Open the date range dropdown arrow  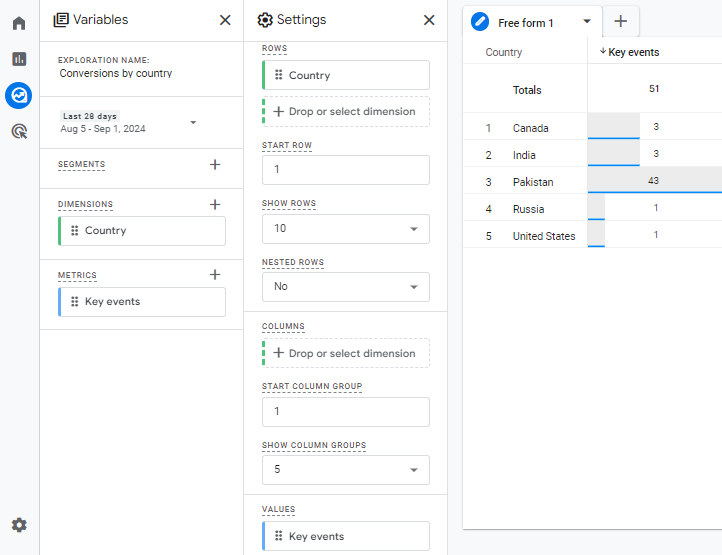click(193, 123)
